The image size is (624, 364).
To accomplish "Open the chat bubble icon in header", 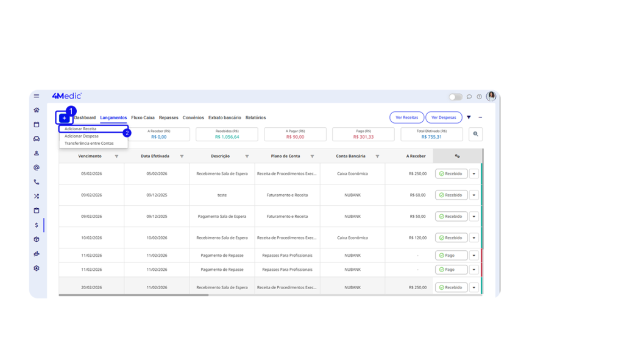I will [469, 96].
